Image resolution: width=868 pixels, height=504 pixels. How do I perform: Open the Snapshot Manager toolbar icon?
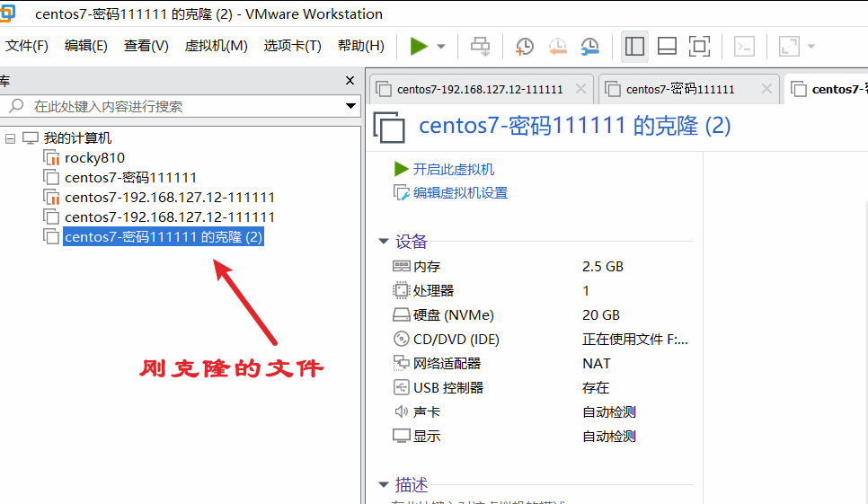pyautogui.click(x=590, y=47)
